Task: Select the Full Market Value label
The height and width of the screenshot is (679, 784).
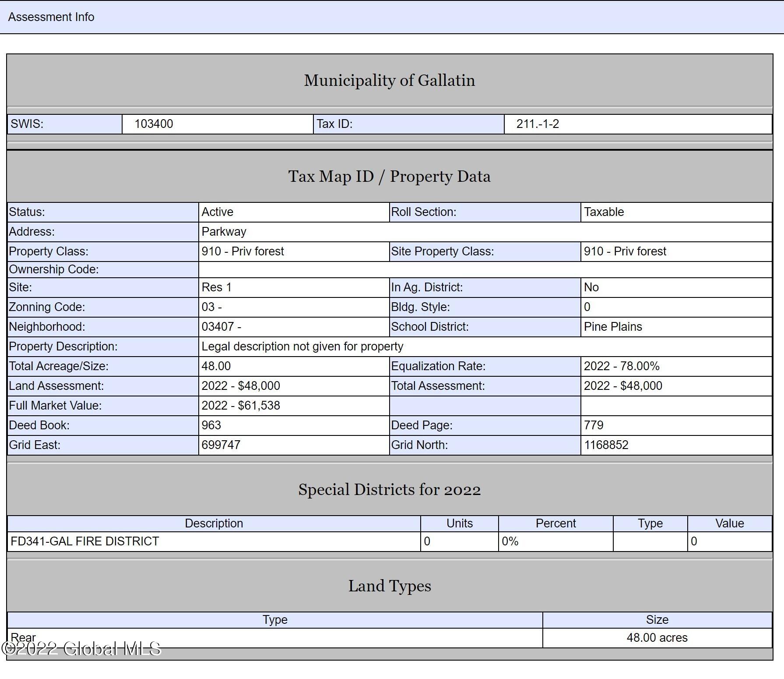Action: pyautogui.click(x=56, y=406)
